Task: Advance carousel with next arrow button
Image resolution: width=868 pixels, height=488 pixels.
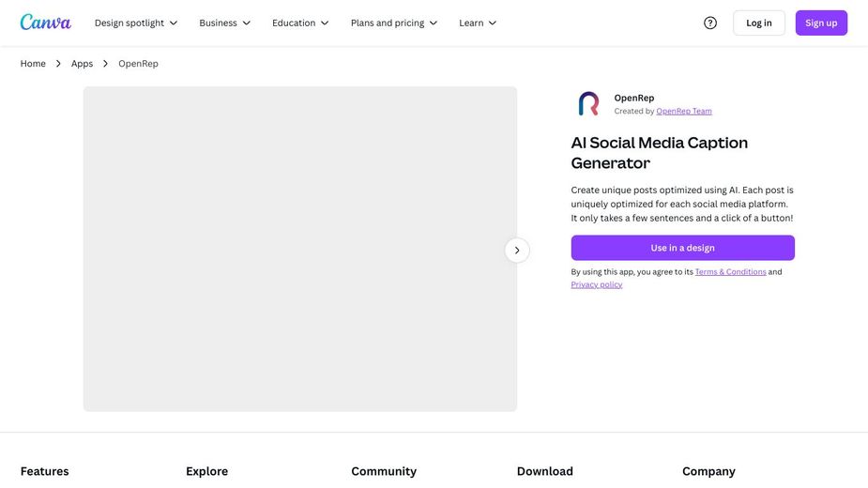Action: click(517, 251)
